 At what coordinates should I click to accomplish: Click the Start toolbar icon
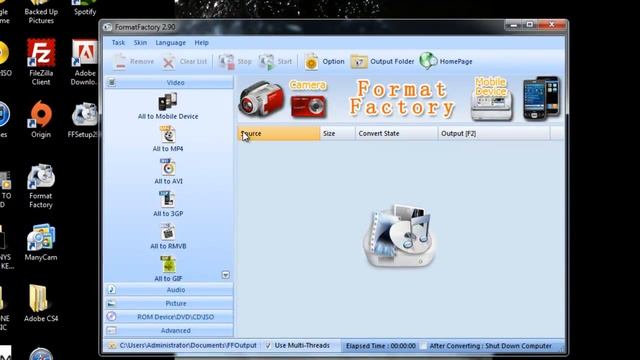(267, 62)
